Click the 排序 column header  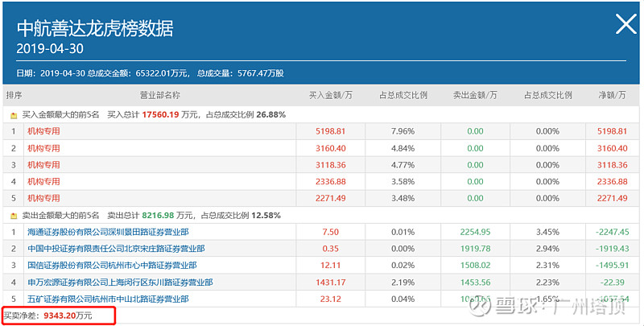click(14, 95)
